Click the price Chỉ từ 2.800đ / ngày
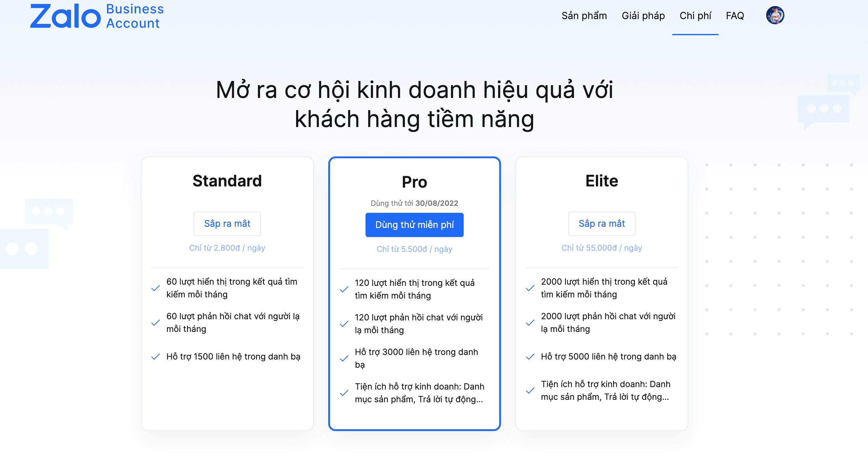The image size is (868, 465). pos(227,248)
